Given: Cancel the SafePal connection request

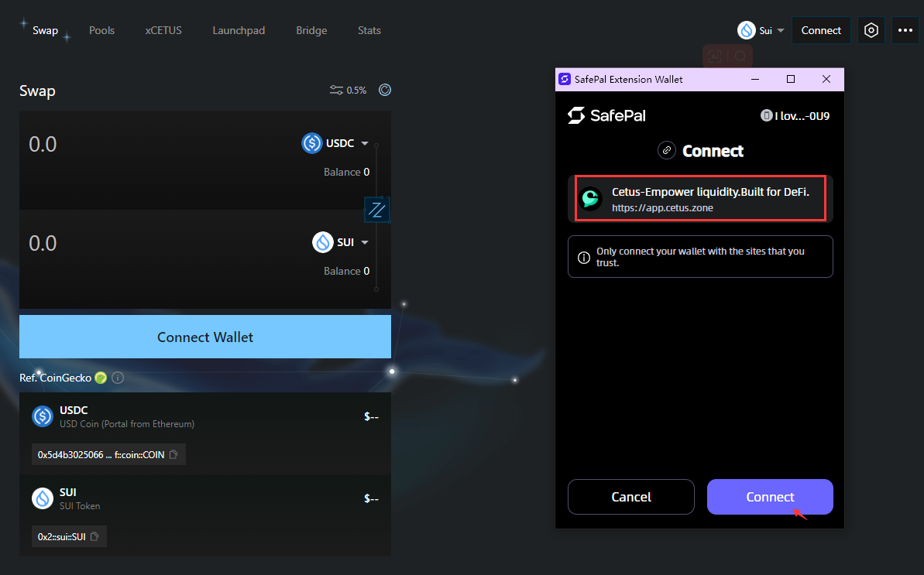Looking at the screenshot, I should 630,497.
